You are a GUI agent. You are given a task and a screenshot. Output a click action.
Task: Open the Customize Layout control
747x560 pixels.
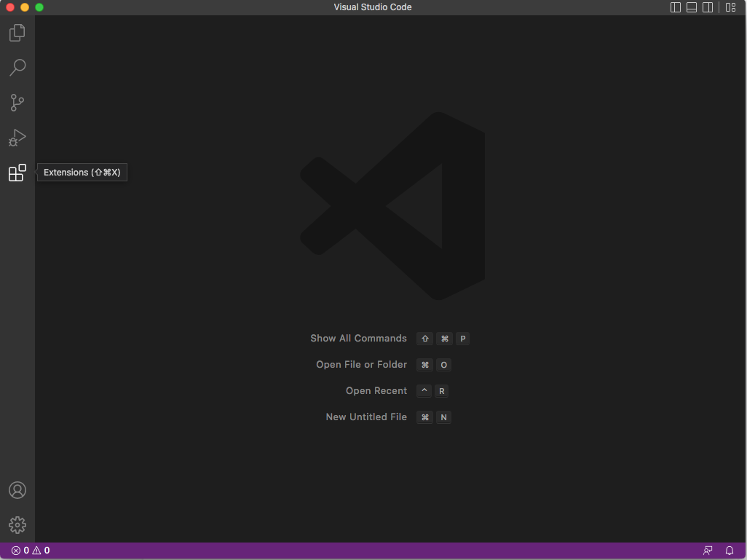[x=730, y=7]
